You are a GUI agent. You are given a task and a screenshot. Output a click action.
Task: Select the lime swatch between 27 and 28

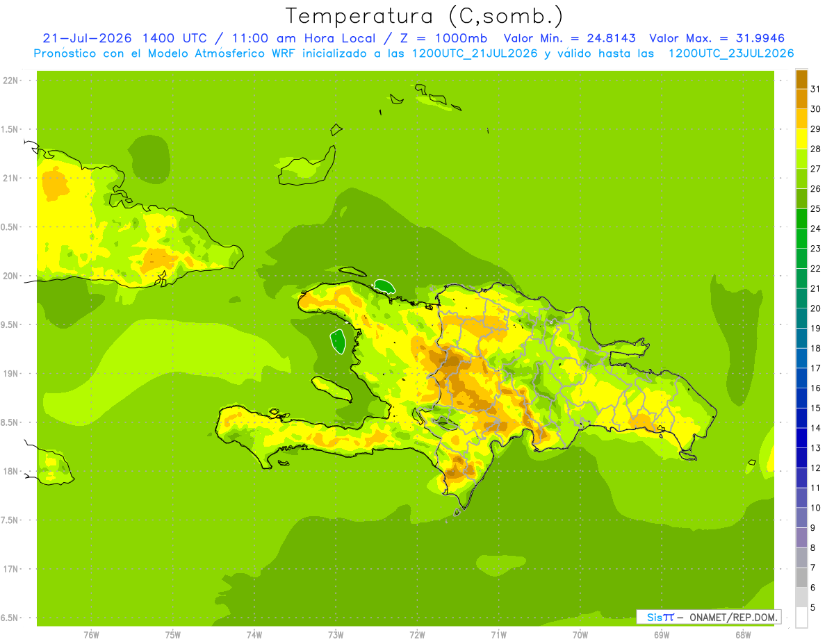pos(801,158)
